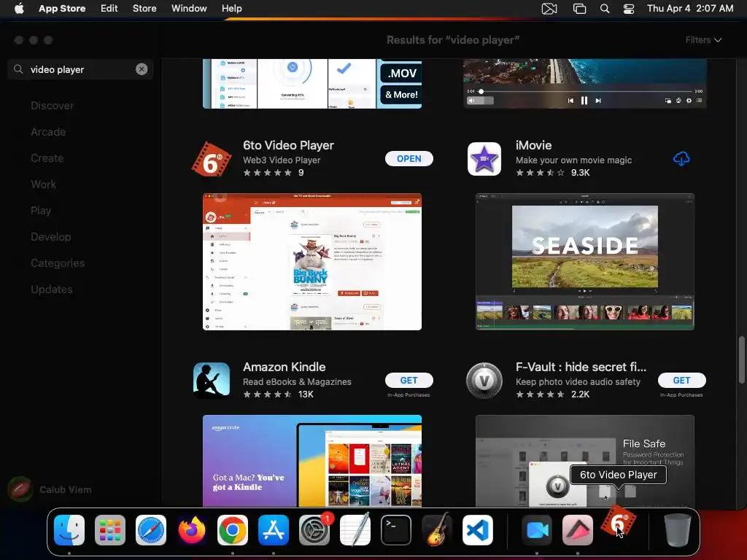Click the screen mirroring menu bar icon
This screenshot has width=747, height=560.
click(x=579, y=8)
